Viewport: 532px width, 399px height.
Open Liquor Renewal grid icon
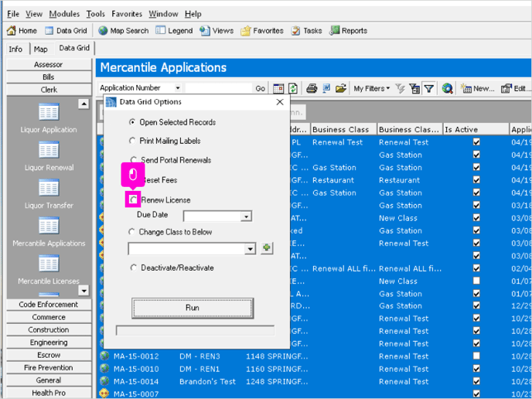(x=49, y=150)
